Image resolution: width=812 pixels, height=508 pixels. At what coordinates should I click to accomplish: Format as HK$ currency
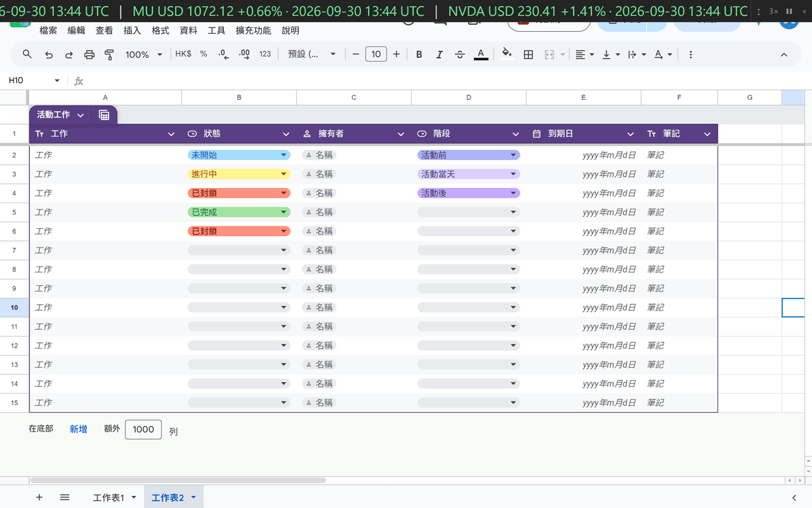[183, 55]
